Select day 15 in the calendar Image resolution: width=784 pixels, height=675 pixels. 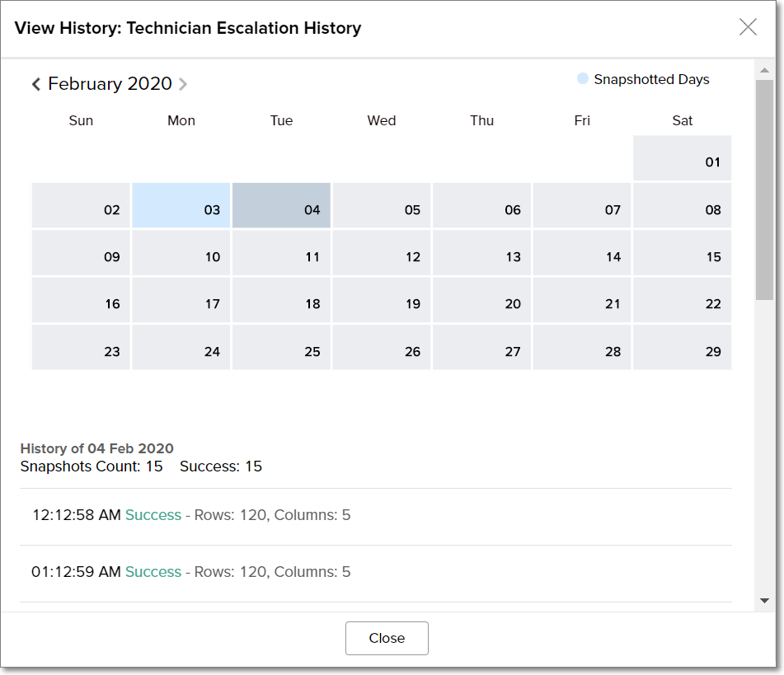[682, 253]
